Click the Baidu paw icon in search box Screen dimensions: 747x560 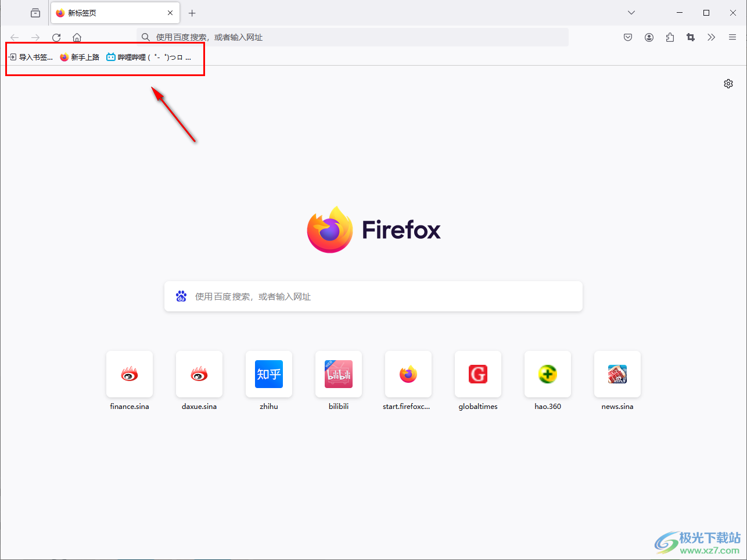[x=181, y=296]
